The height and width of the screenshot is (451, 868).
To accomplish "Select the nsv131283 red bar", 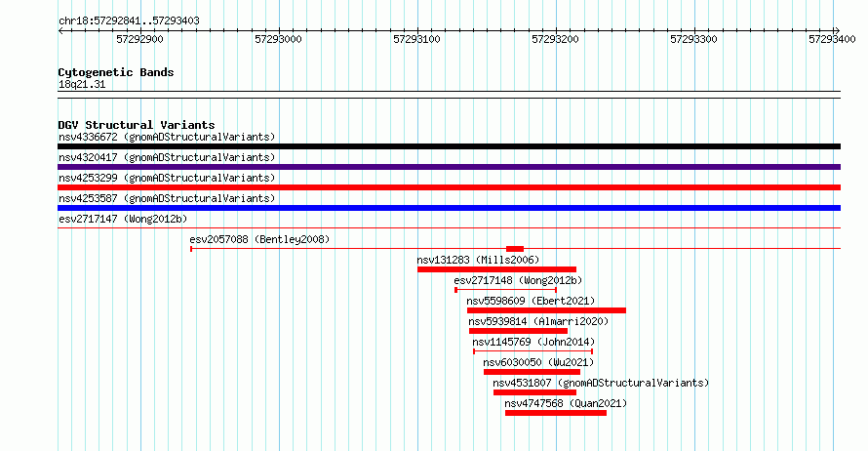I will [496, 269].
